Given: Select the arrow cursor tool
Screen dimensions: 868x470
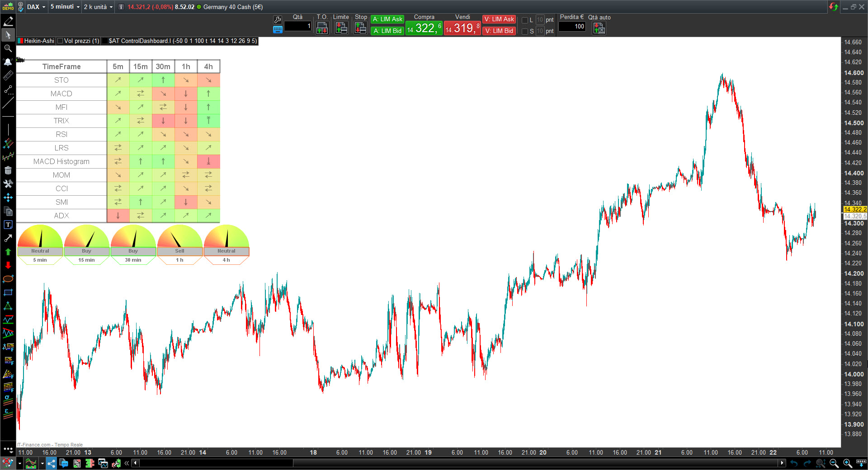Looking at the screenshot, I should click(8, 35).
